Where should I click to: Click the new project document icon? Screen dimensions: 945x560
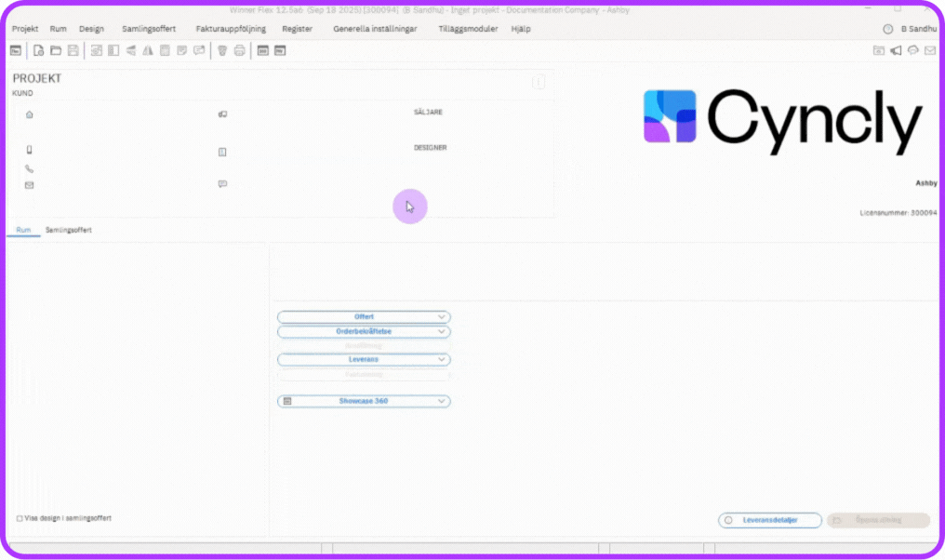(39, 50)
